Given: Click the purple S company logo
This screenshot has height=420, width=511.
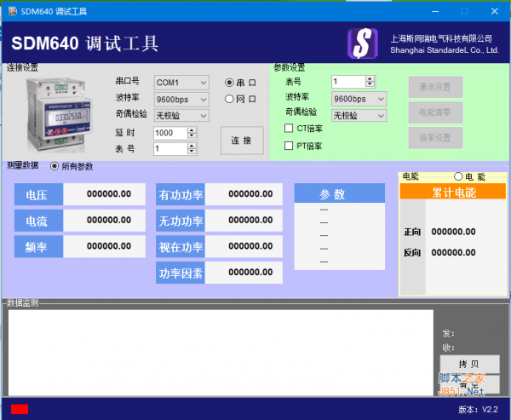Looking at the screenshot, I should tap(363, 43).
